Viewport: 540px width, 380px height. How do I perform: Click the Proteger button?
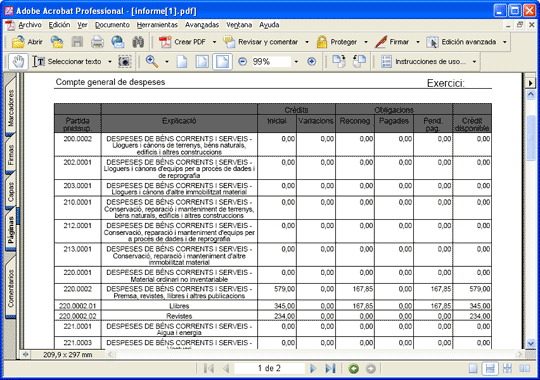click(x=337, y=42)
